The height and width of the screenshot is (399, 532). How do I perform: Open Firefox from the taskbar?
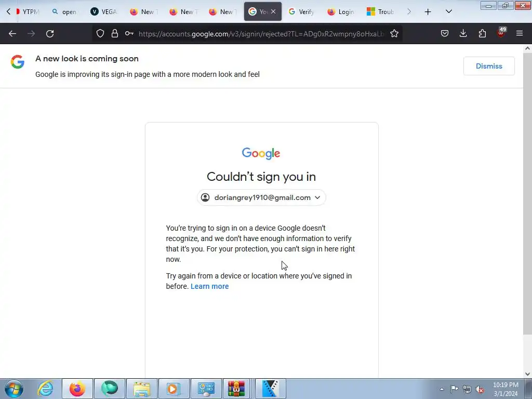(77, 389)
